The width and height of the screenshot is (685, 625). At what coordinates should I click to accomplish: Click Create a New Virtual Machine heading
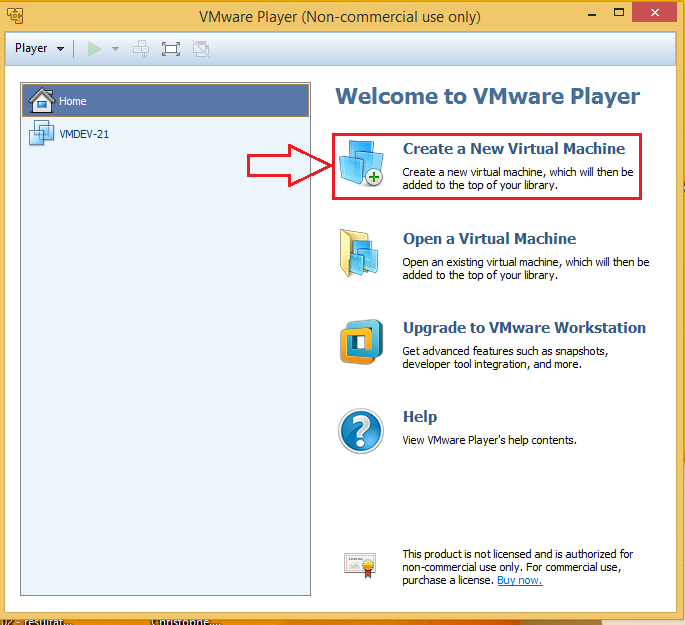click(514, 148)
